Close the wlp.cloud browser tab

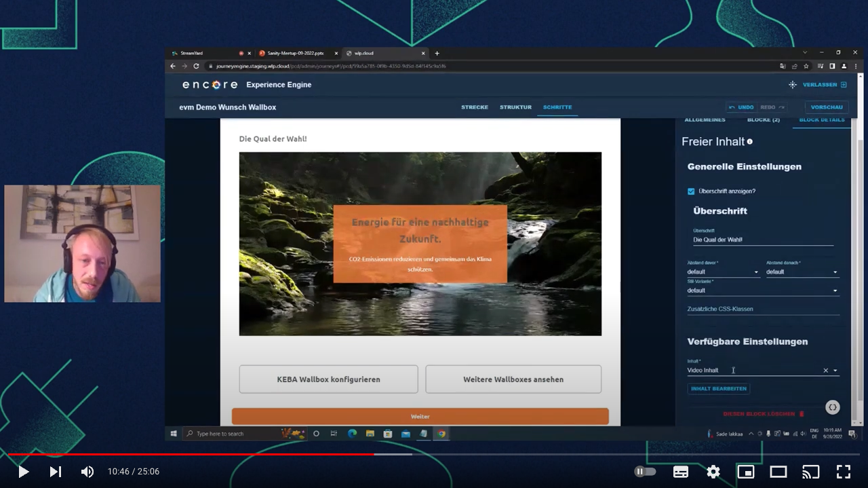pos(423,53)
